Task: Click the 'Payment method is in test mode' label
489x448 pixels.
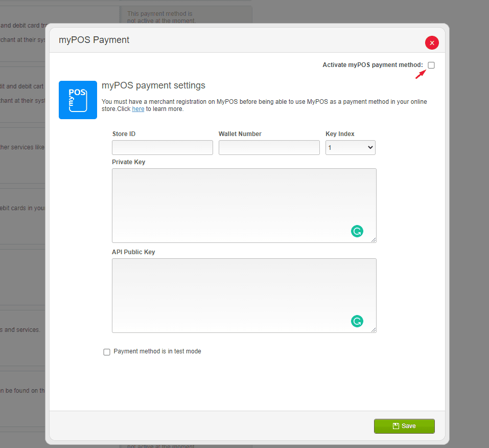Action: (157, 351)
